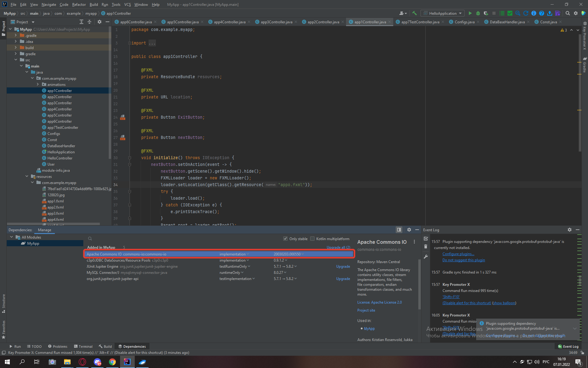This screenshot has height=368, width=588.
Task: Click the blue question mark toolbar icon
Action: point(542,13)
